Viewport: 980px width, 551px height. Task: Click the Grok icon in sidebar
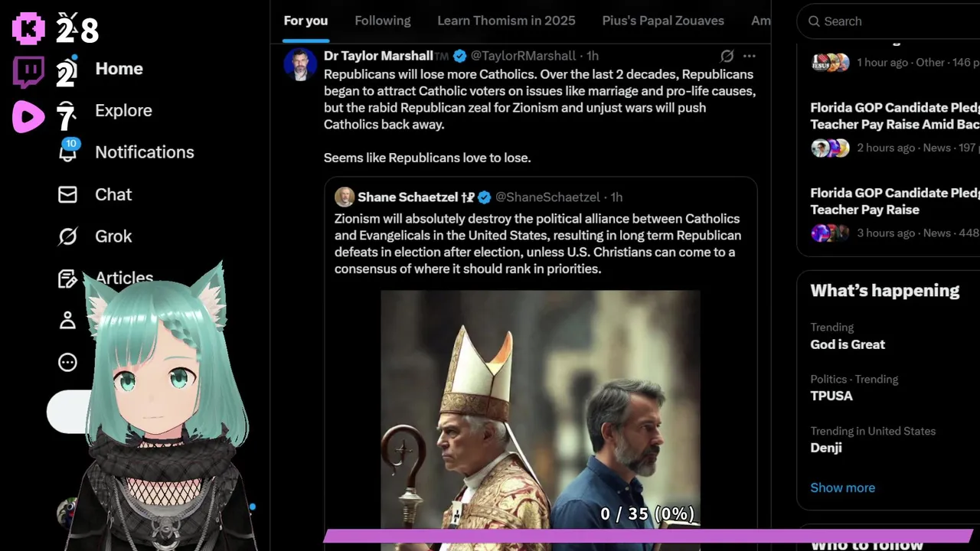tap(67, 236)
